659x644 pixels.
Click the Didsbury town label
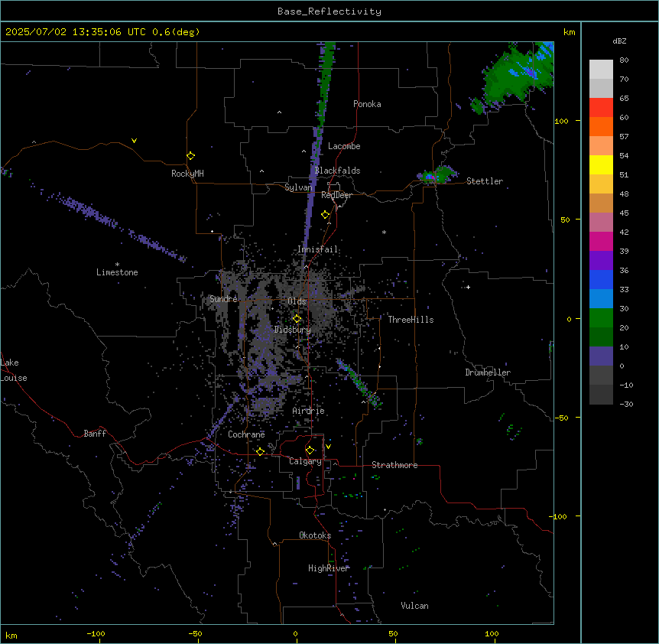[293, 330]
